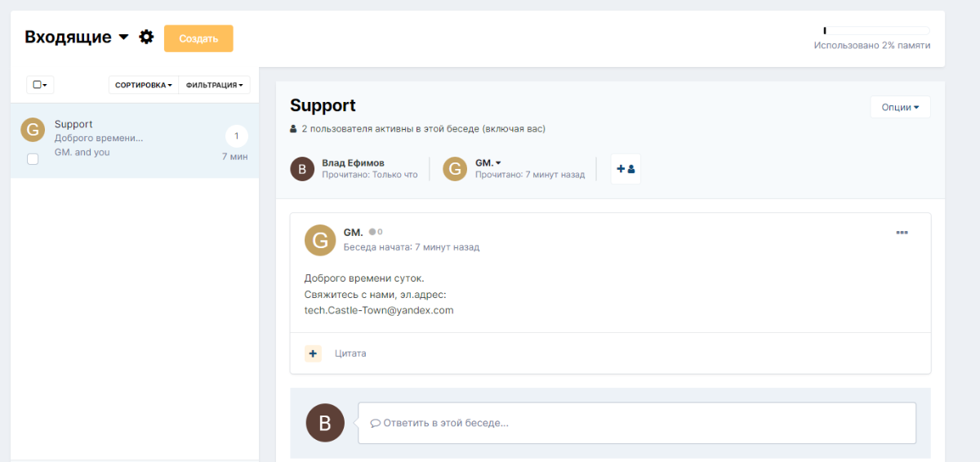Click GM. avatar in the message post

click(x=320, y=240)
